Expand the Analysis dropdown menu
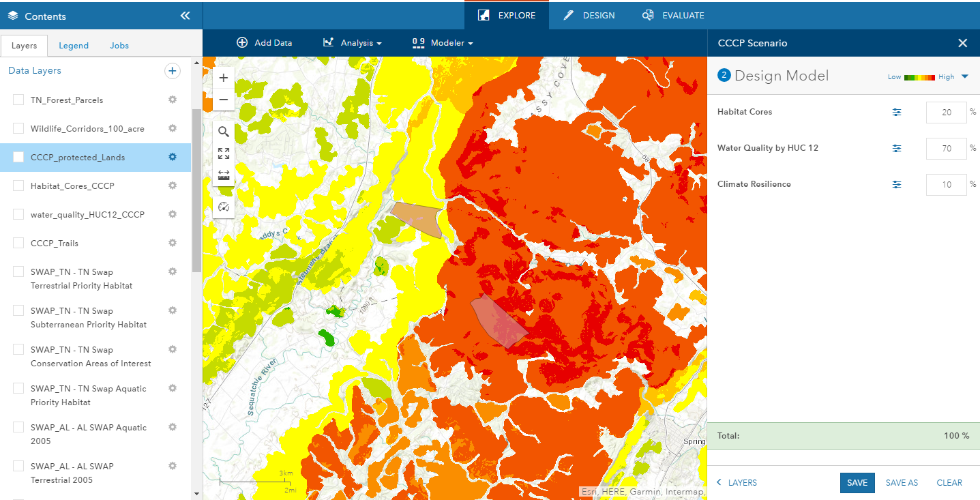 click(x=352, y=43)
